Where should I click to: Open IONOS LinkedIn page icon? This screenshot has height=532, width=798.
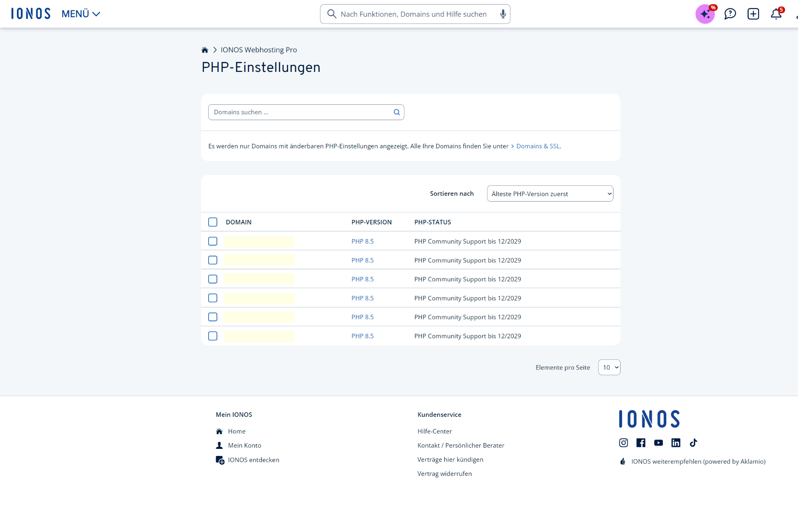(676, 443)
